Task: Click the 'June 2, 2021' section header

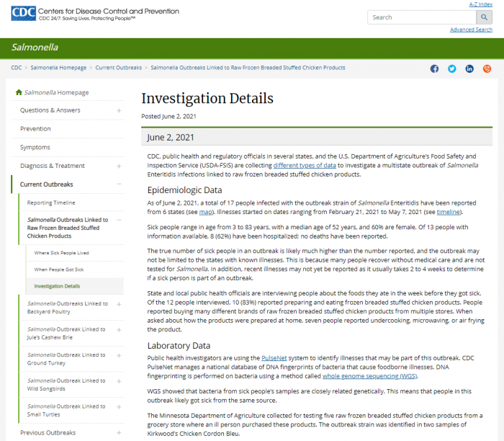Action: click(317, 138)
